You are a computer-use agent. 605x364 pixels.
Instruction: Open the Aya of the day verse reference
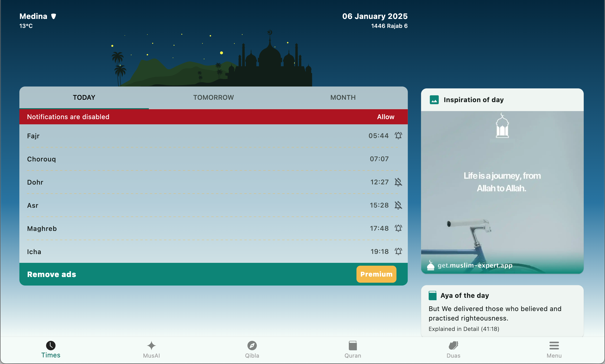[x=463, y=329]
